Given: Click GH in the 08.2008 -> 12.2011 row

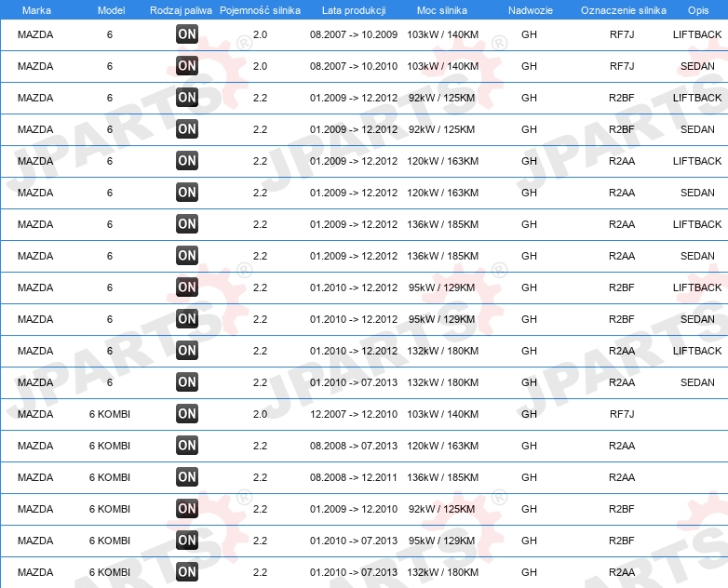Looking at the screenshot, I should tap(529, 477).
